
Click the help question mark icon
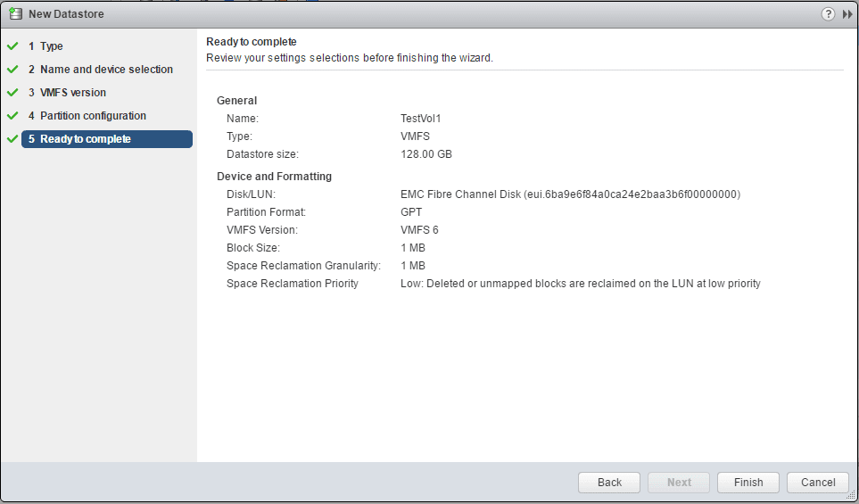click(x=828, y=14)
